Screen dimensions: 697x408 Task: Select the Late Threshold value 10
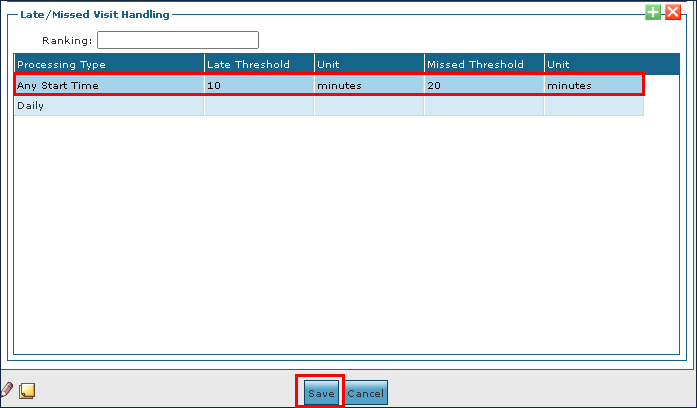coord(258,85)
